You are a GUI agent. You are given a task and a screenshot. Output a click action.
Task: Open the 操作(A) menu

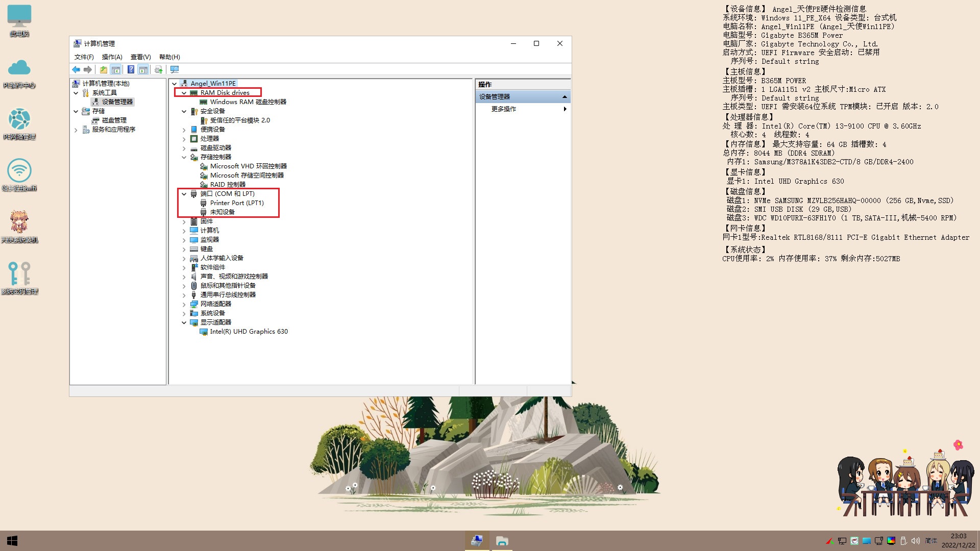(x=112, y=57)
